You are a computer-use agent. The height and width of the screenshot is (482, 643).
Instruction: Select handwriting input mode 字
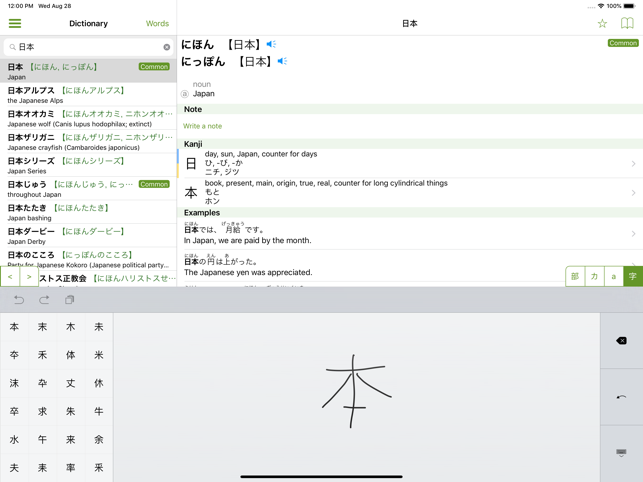click(x=633, y=276)
